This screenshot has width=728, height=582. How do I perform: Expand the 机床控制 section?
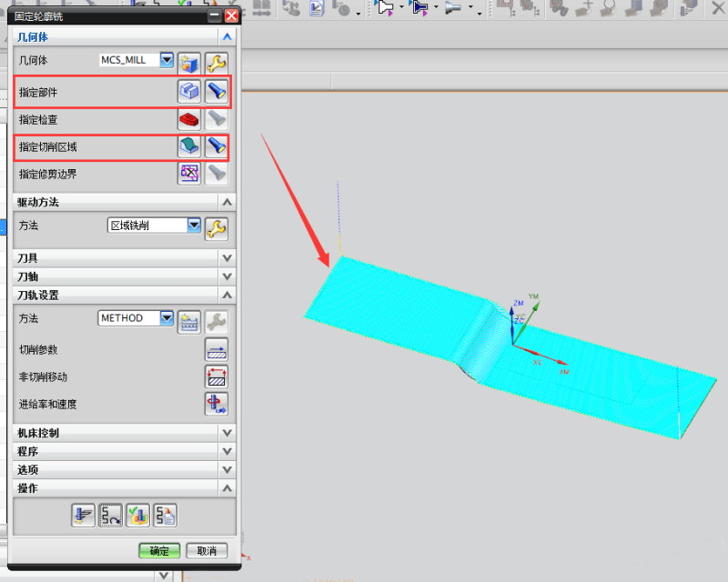coord(227,433)
